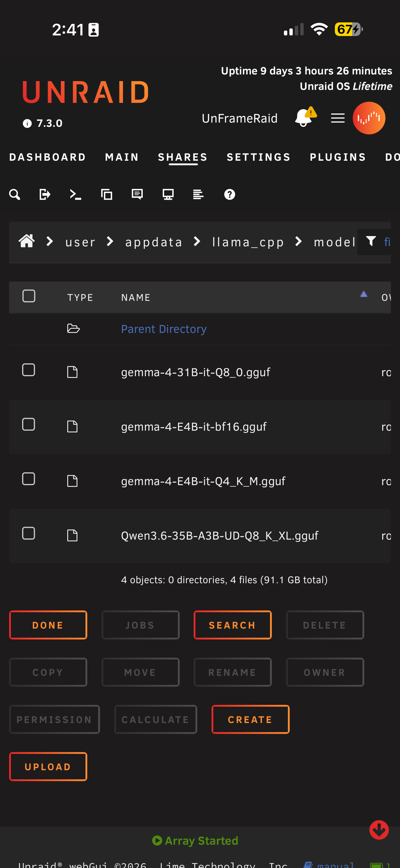Screen dimensions: 400x868
Task: Go to the home folder icon in breadcrumb
Action: (x=27, y=241)
